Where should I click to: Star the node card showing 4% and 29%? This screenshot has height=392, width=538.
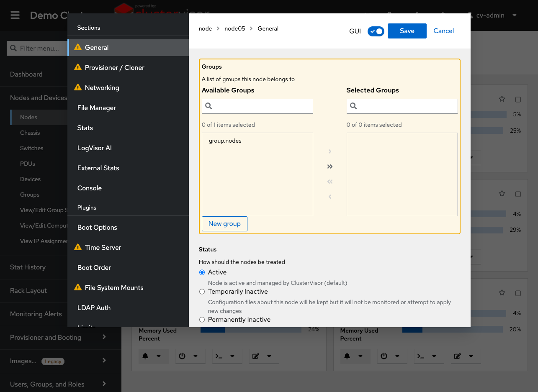tap(502, 194)
